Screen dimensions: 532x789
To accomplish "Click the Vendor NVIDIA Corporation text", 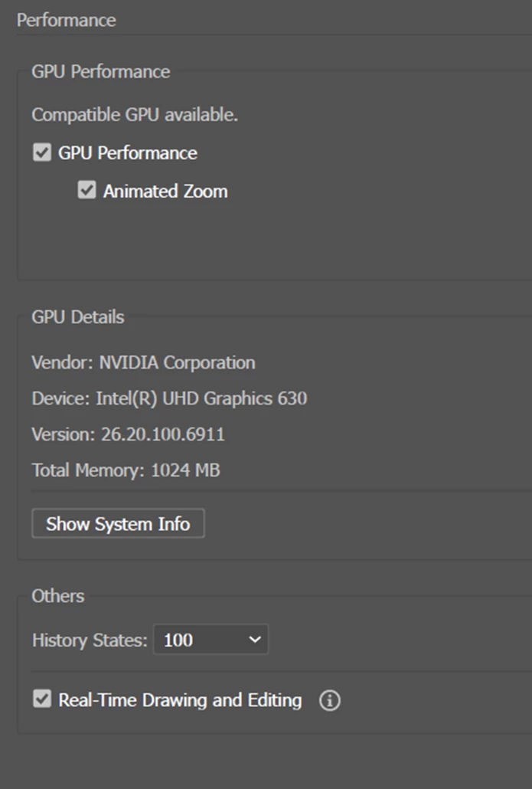I will (x=143, y=362).
